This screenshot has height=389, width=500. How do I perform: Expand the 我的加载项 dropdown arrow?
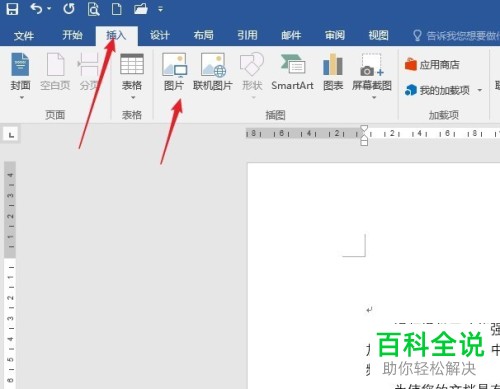(480, 90)
